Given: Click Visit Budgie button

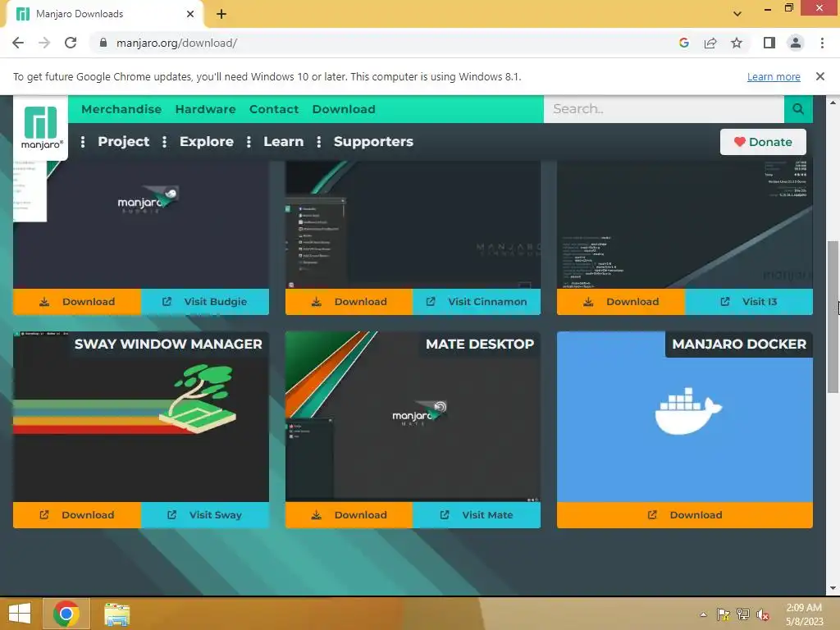Looking at the screenshot, I should 205,302.
